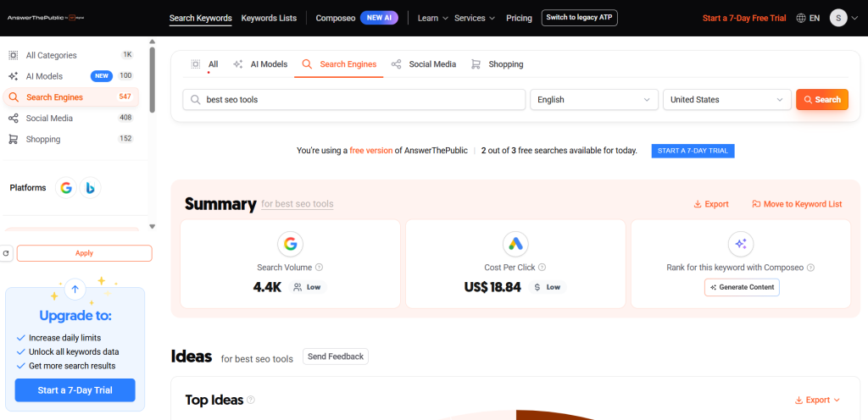Click magnifier icon inside keyword search box
Screen dimensions: 868x420
[x=195, y=99]
